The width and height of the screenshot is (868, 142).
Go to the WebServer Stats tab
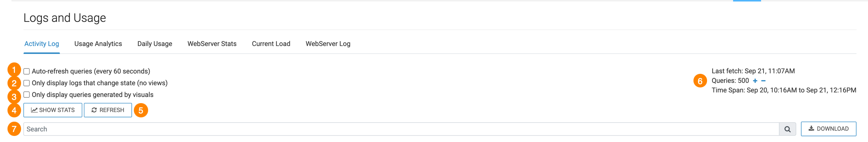coord(212,44)
